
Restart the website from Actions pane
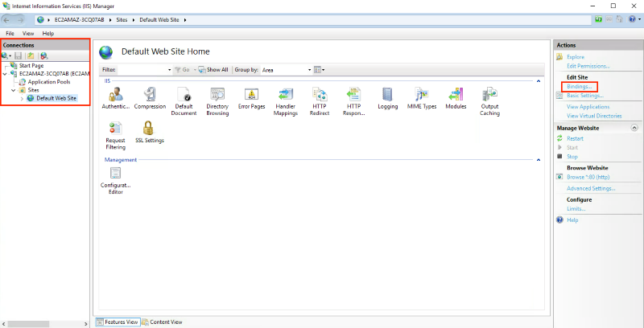pyautogui.click(x=575, y=138)
